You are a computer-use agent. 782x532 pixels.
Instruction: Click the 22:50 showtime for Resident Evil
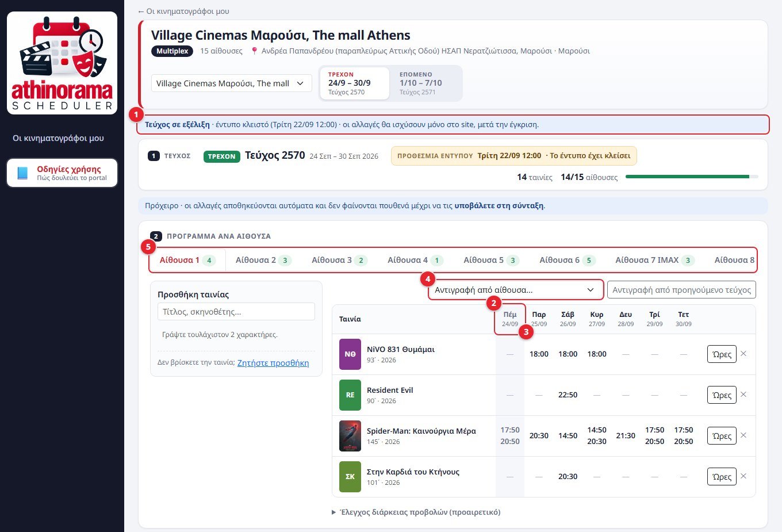click(568, 395)
